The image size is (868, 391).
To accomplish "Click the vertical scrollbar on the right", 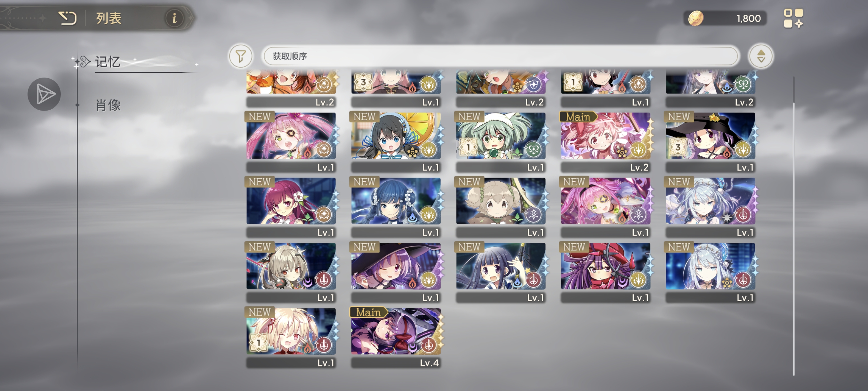I will tap(794, 226).
